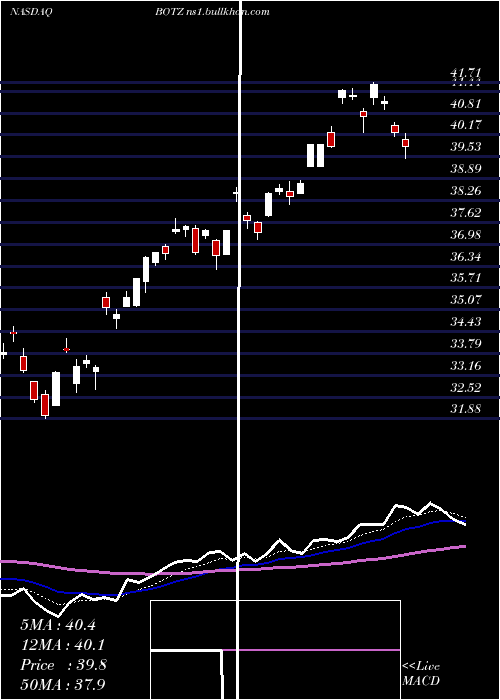Click the 5MA : 40.4 readout
The width and height of the screenshot is (500, 700).
[58, 625]
